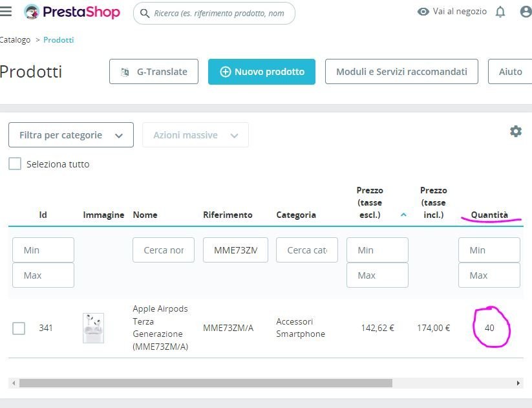Click the ascending sort arrow for price
The width and height of the screenshot is (532, 408).
click(403, 215)
